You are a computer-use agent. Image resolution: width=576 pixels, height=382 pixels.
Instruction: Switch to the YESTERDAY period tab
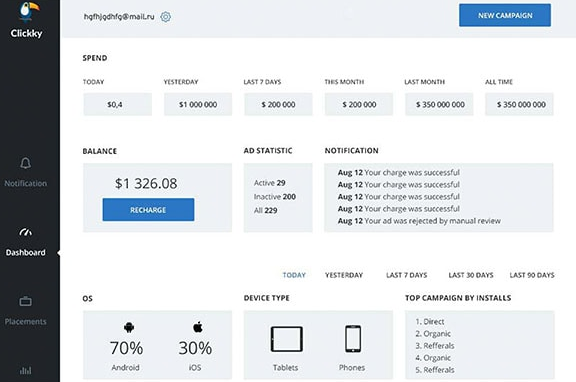344,275
